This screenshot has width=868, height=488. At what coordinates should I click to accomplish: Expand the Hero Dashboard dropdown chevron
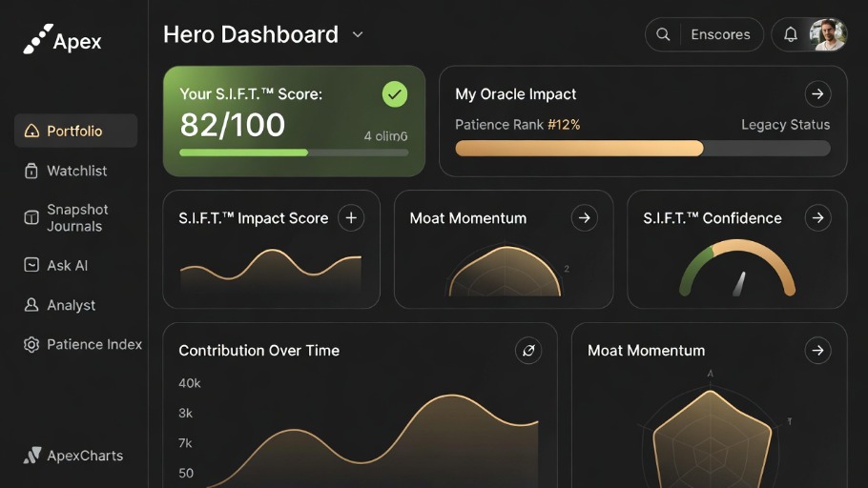pos(358,35)
